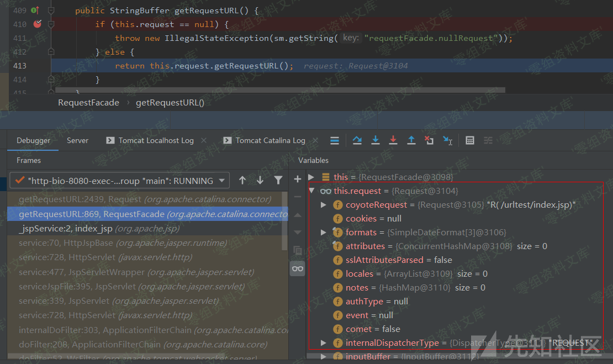Screen dimensions: 613x364
Task: Open the Evaluate Expression calculator icon
Action: [x=470, y=140]
